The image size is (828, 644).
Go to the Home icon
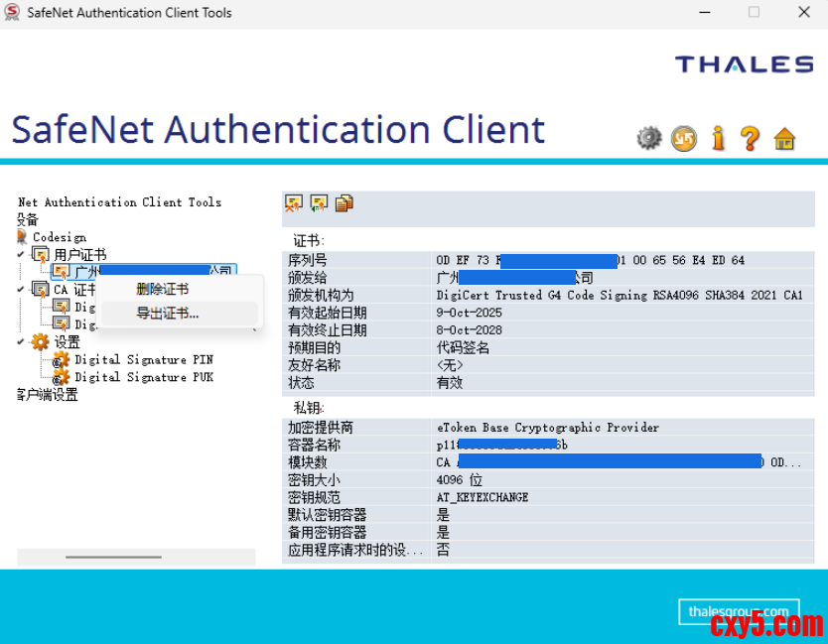click(784, 139)
